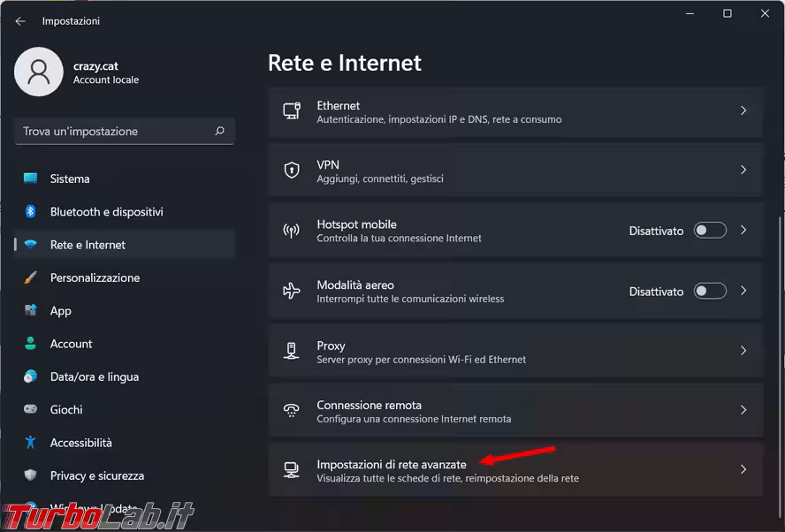Screen dimensions: 785x532
Task: Go to Privacy e sicurezza
Action: [96, 475]
